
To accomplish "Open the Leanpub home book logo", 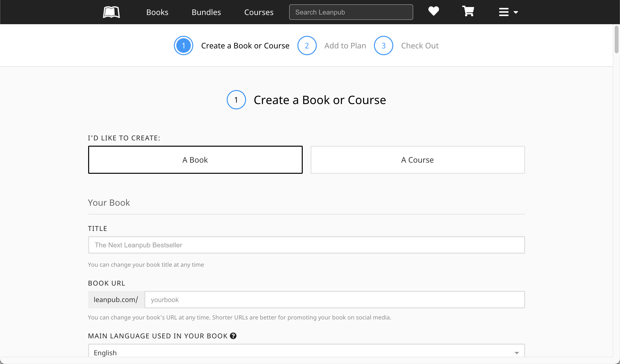I will [111, 12].
